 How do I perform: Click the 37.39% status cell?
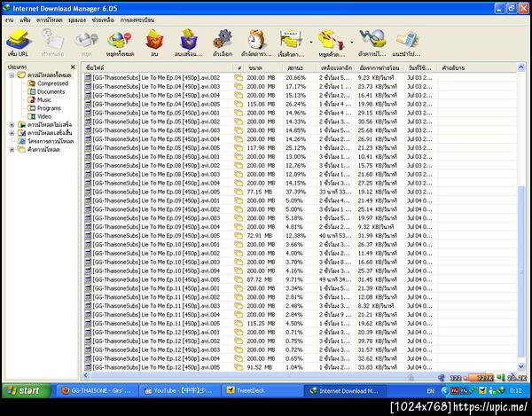click(x=295, y=192)
